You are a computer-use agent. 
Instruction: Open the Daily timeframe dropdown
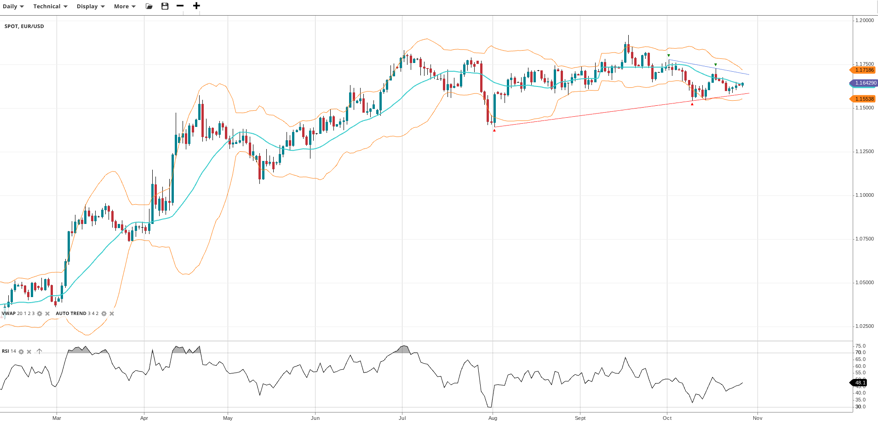(x=13, y=6)
